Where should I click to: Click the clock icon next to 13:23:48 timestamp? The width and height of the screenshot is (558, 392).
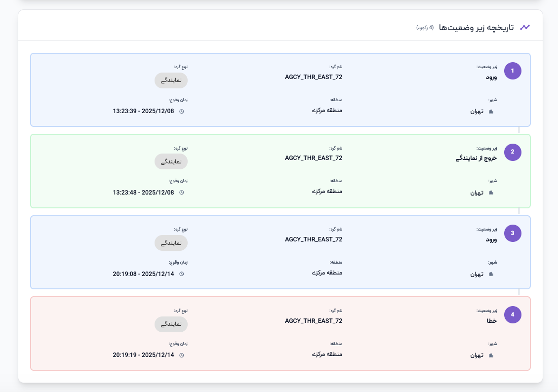point(181,193)
